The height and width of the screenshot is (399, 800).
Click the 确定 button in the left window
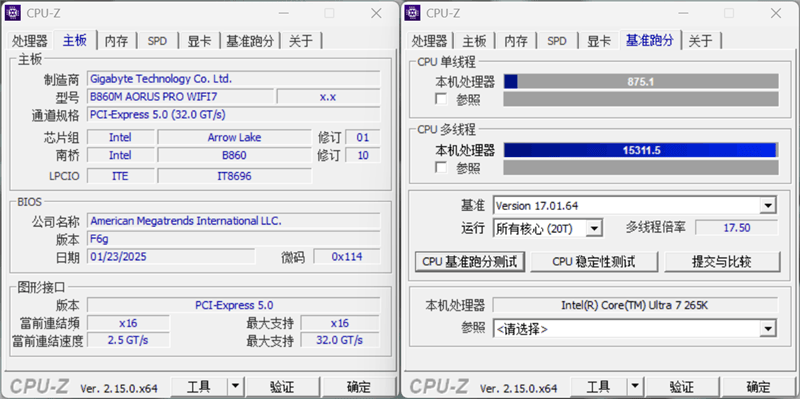[x=358, y=387]
